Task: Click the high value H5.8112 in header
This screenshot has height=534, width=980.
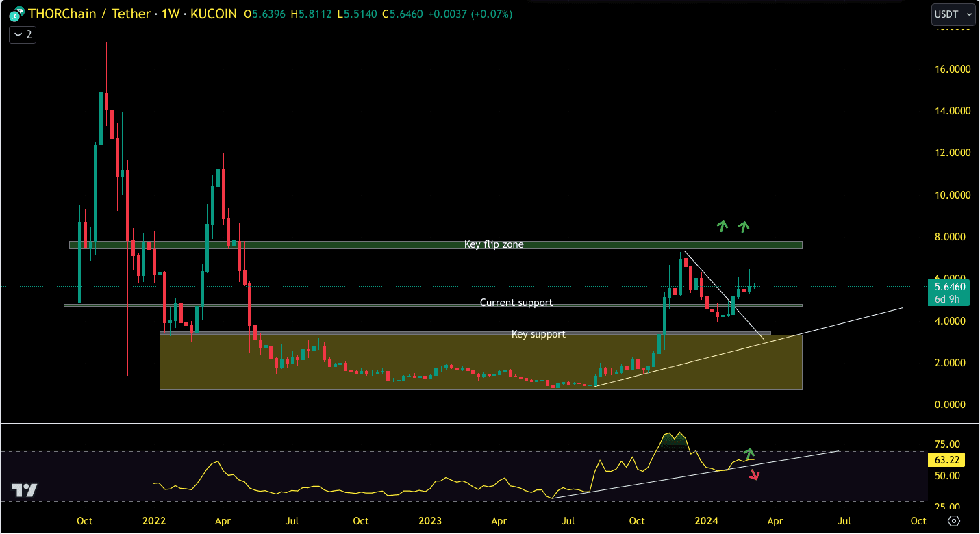Action: tap(312, 14)
